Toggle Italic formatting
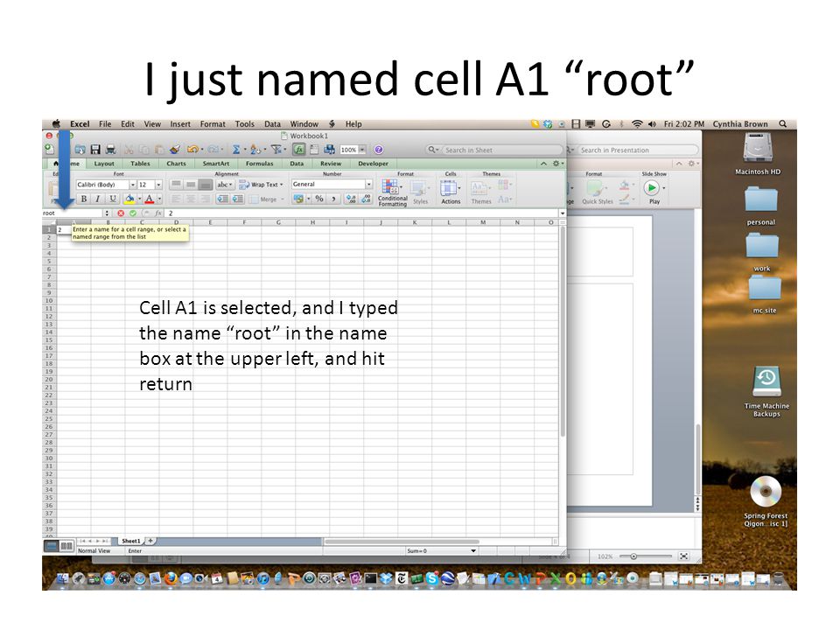Screen dimensions: 840x630 (97, 199)
